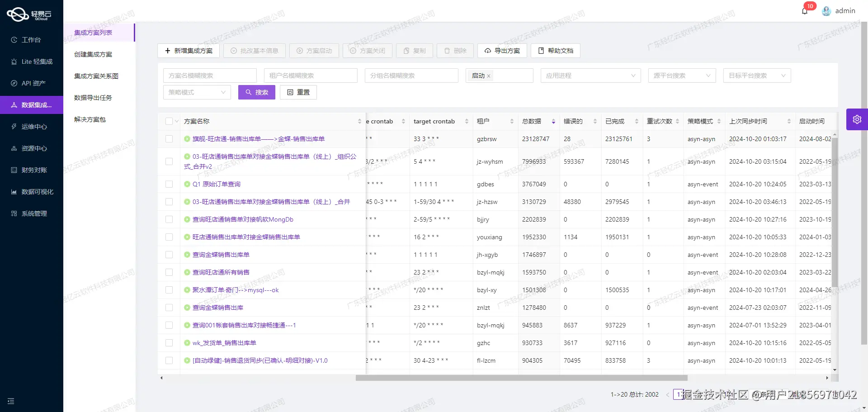This screenshot has height=412, width=868.
Task: Expand the 资源中心 sidebar menu
Action: coord(32,148)
